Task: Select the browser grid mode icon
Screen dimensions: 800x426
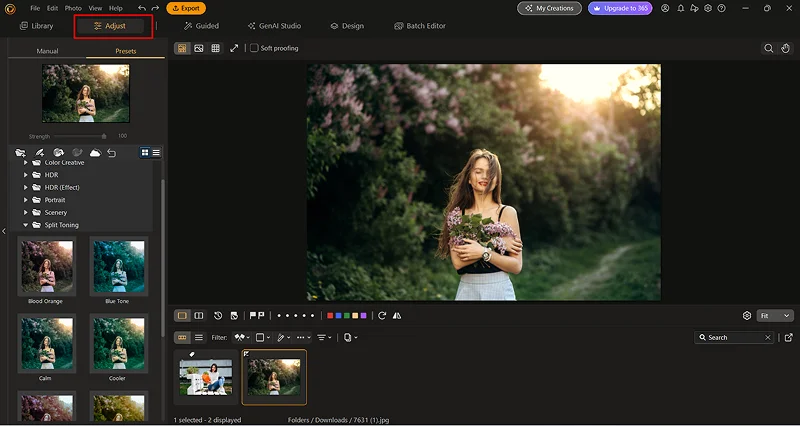Action: [x=215, y=48]
